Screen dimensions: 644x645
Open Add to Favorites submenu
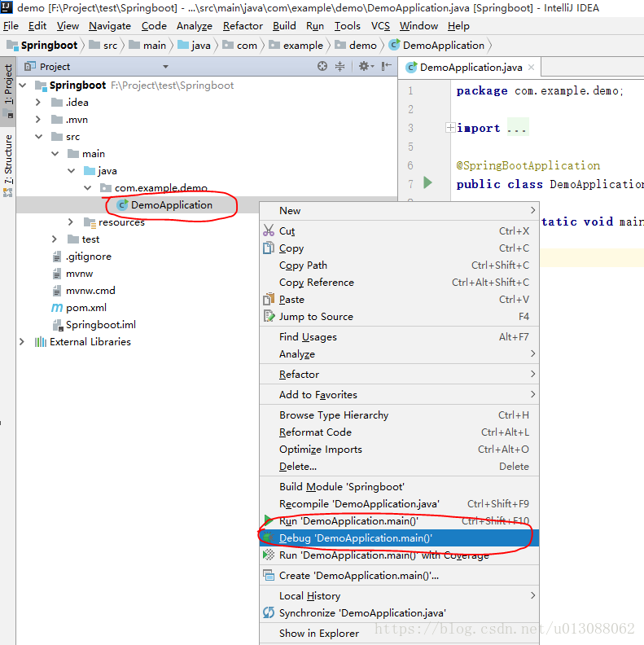399,394
